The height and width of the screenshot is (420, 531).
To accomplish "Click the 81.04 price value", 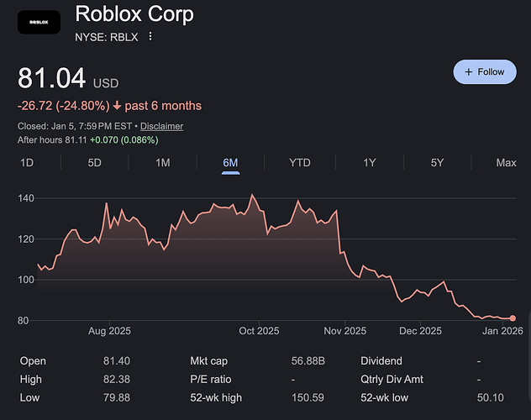I will click(x=51, y=80).
